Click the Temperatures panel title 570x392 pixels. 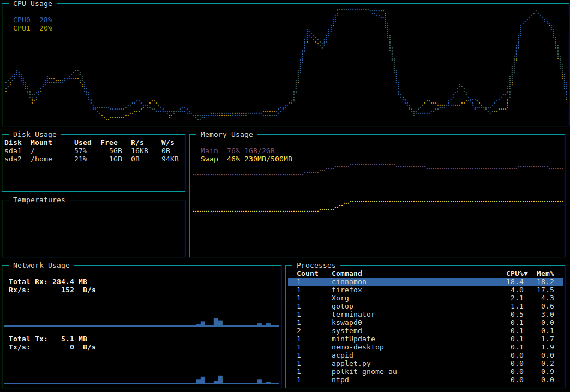click(x=39, y=200)
